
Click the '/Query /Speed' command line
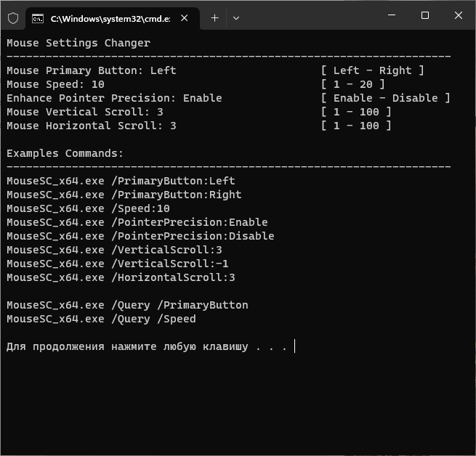[x=101, y=319]
